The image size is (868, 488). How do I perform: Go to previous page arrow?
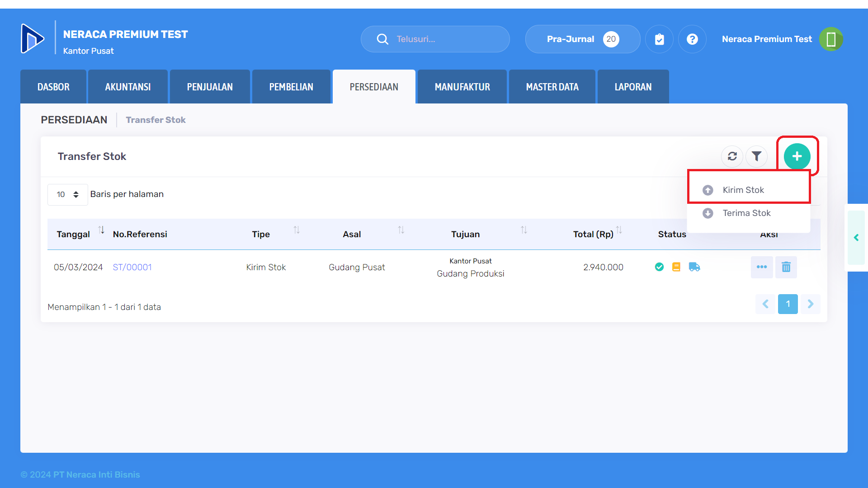[765, 304]
